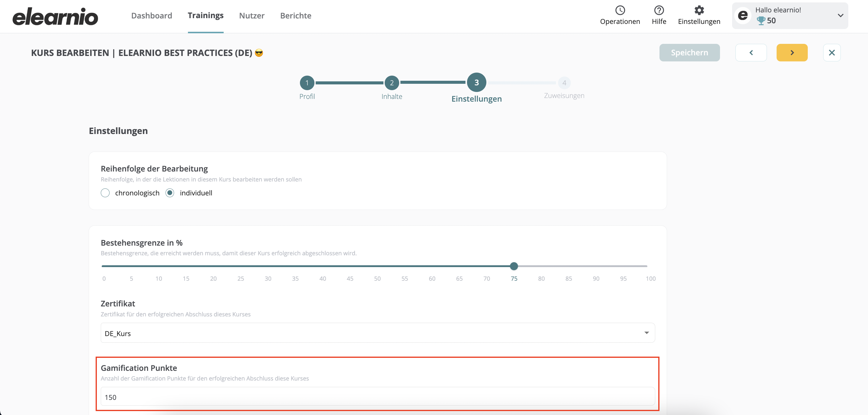Open the Berichte tab
The image size is (868, 415).
coord(295,15)
